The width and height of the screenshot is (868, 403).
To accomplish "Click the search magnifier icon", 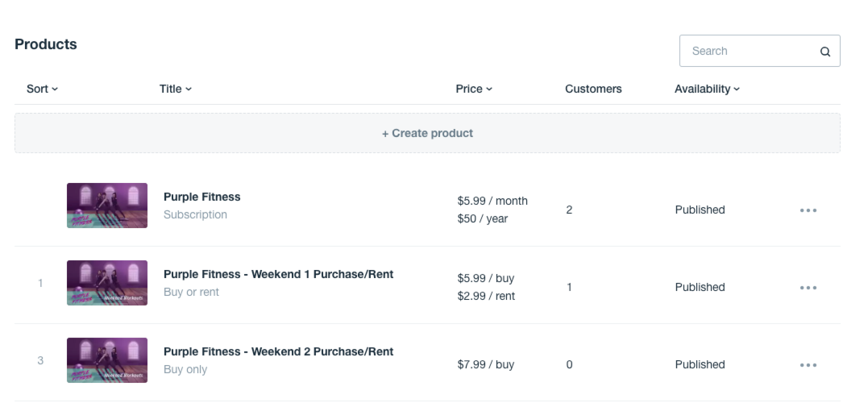I will tap(824, 52).
